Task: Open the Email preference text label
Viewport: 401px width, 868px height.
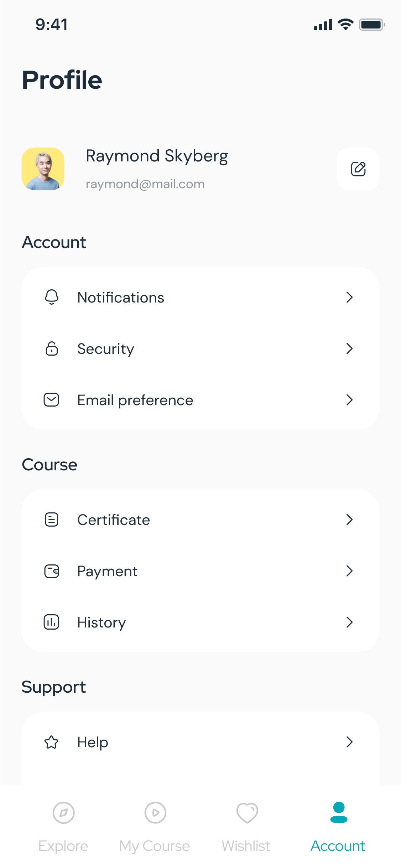Action: click(x=135, y=400)
